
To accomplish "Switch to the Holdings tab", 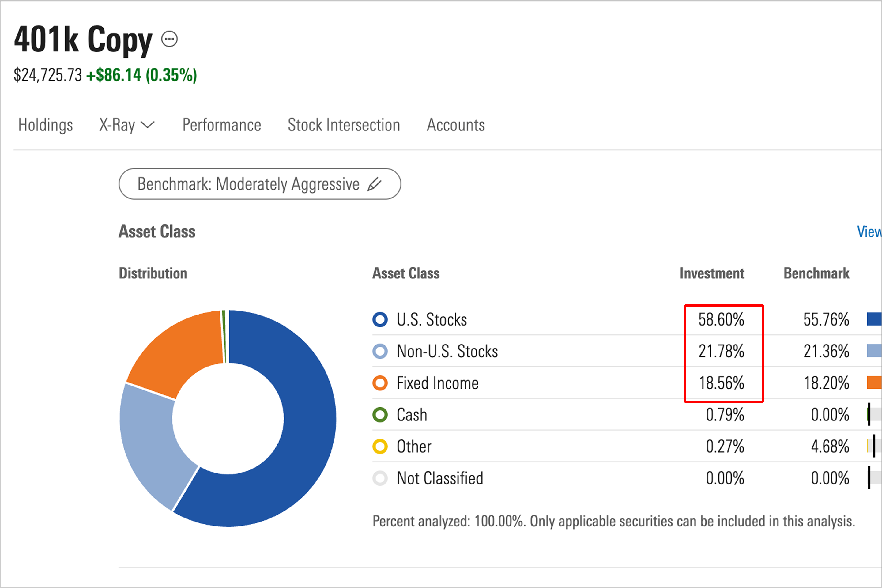I will (x=45, y=125).
